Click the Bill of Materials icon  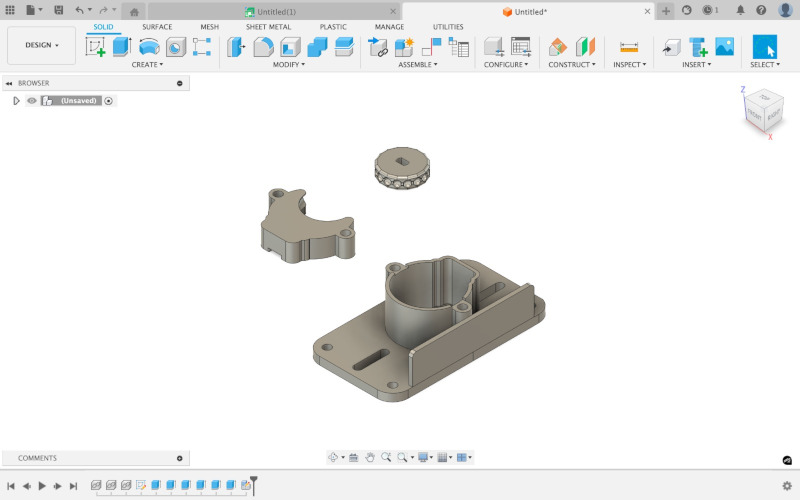point(459,47)
